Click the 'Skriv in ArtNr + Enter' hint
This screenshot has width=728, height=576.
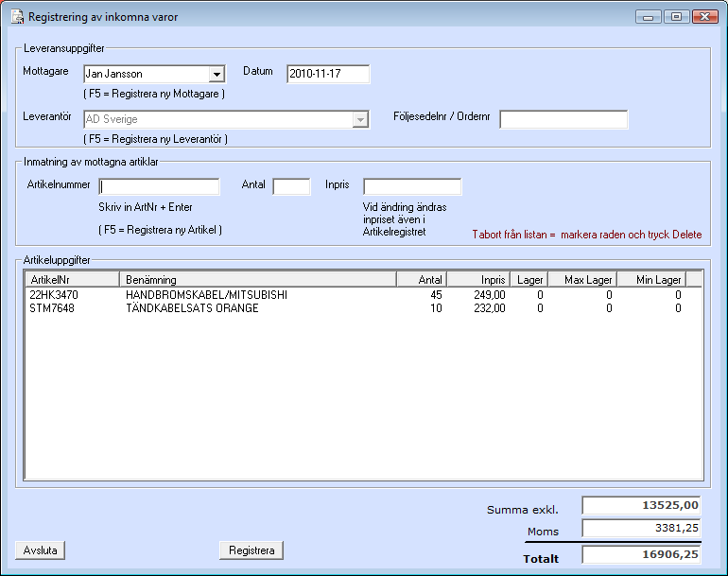pos(146,207)
